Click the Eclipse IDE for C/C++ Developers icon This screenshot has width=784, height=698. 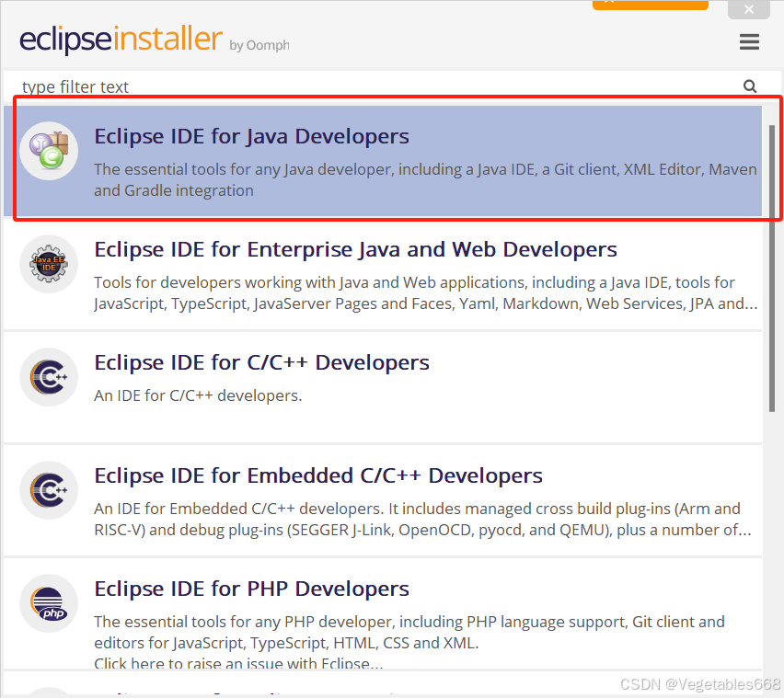click(x=48, y=377)
